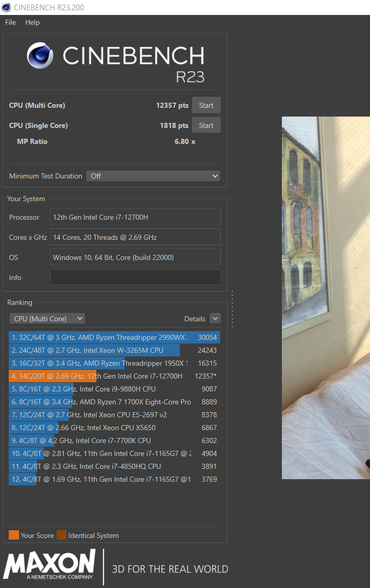Screen dimensions: 370x588
Task: Click the orange Your Score legend swatch
Action: click(x=14, y=535)
